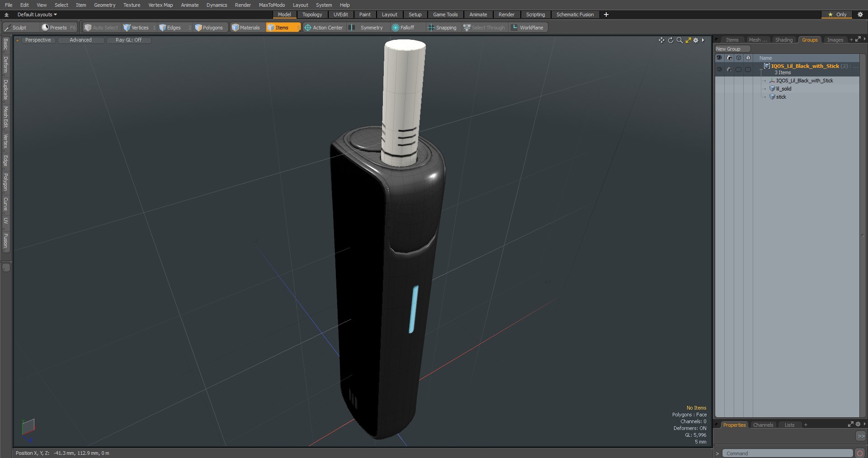Open the Properties panel gear settings
The width and height of the screenshot is (868, 458).
click(858, 425)
